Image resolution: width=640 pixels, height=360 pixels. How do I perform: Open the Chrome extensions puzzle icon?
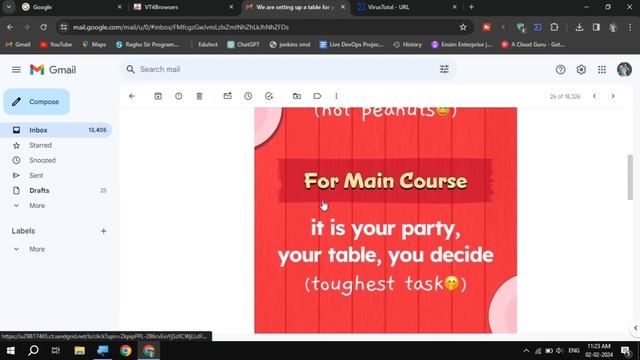[x=554, y=27]
